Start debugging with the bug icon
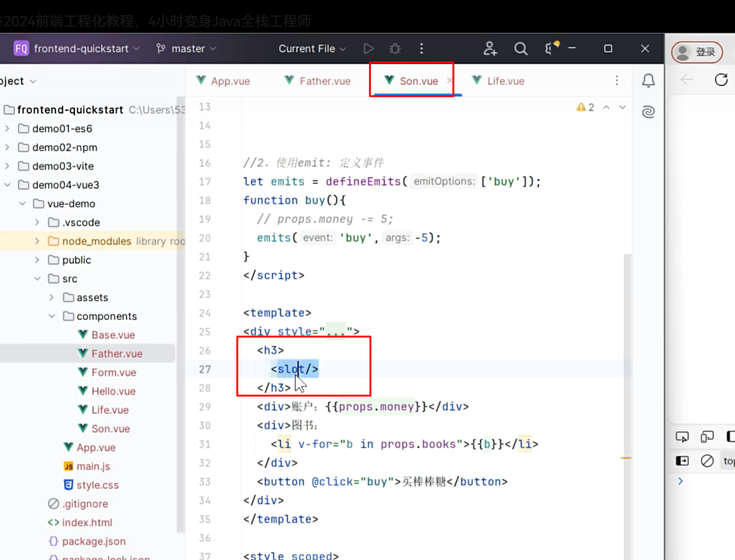The width and height of the screenshot is (735, 560). [x=395, y=49]
